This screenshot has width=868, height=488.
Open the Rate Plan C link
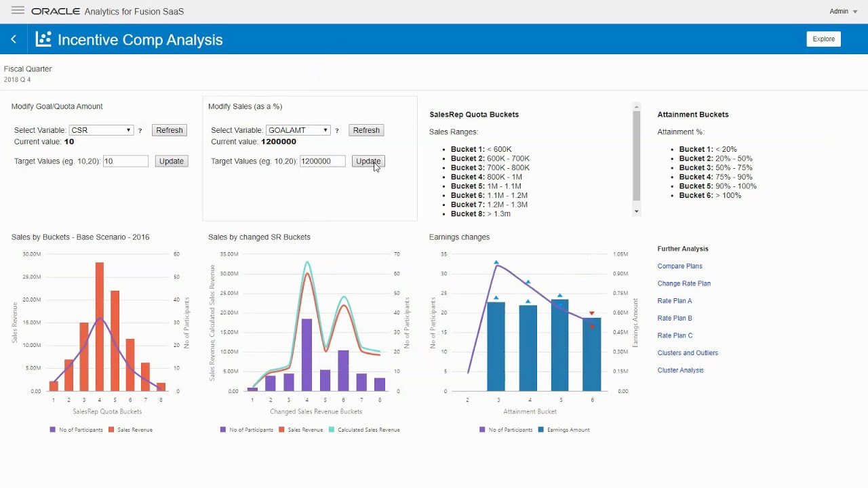675,335
